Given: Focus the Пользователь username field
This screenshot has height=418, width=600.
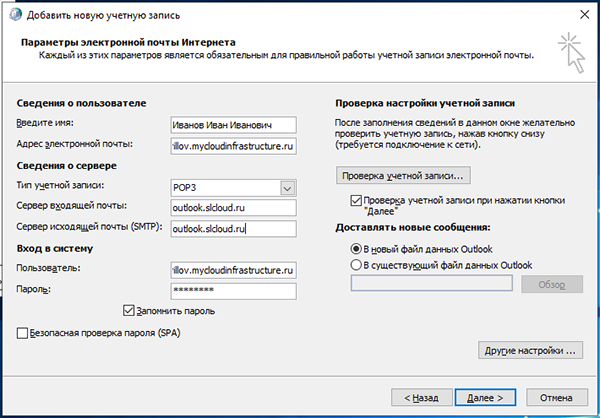Looking at the screenshot, I should (x=233, y=270).
